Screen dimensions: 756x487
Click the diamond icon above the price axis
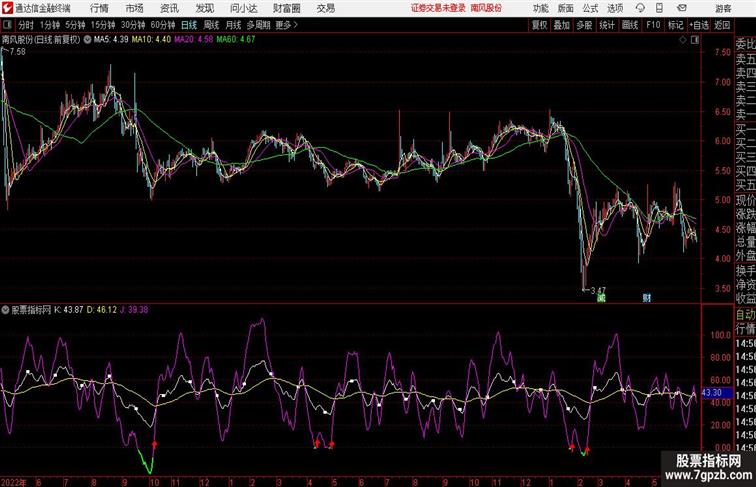[683, 40]
